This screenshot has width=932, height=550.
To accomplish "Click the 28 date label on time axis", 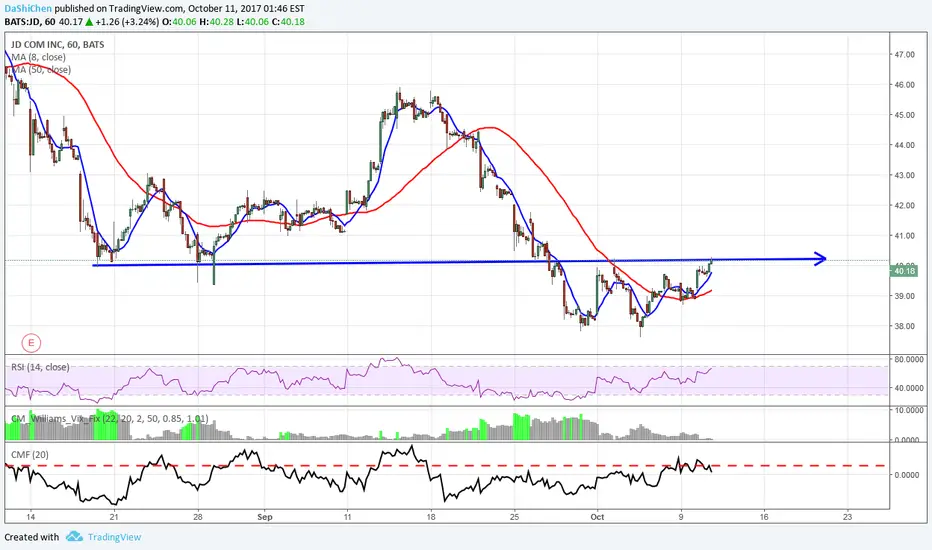I will click(x=198, y=517).
